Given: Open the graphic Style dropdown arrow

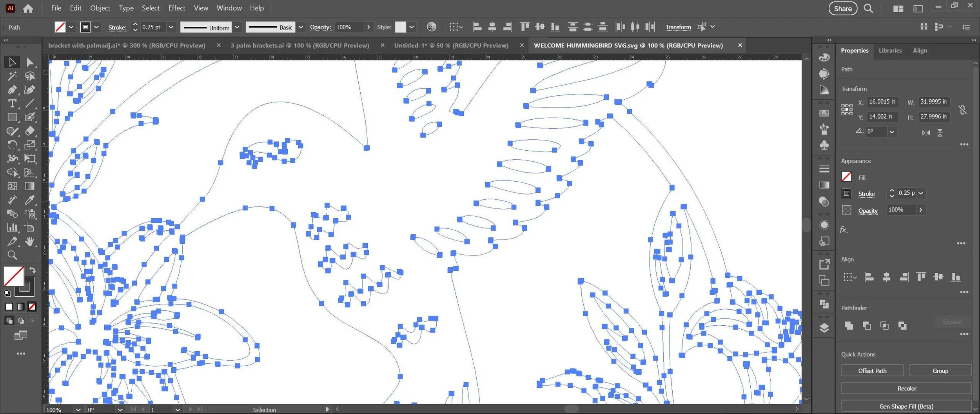Looking at the screenshot, I should 412,27.
